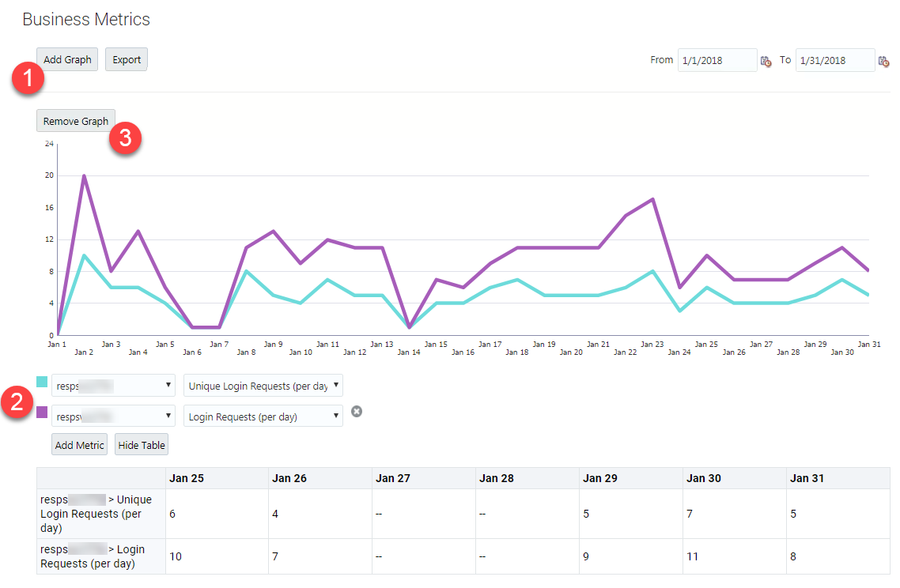This screenshot has height=588, width=900.
Task: Open the To date calendar picker
Action: pos(883,60)
